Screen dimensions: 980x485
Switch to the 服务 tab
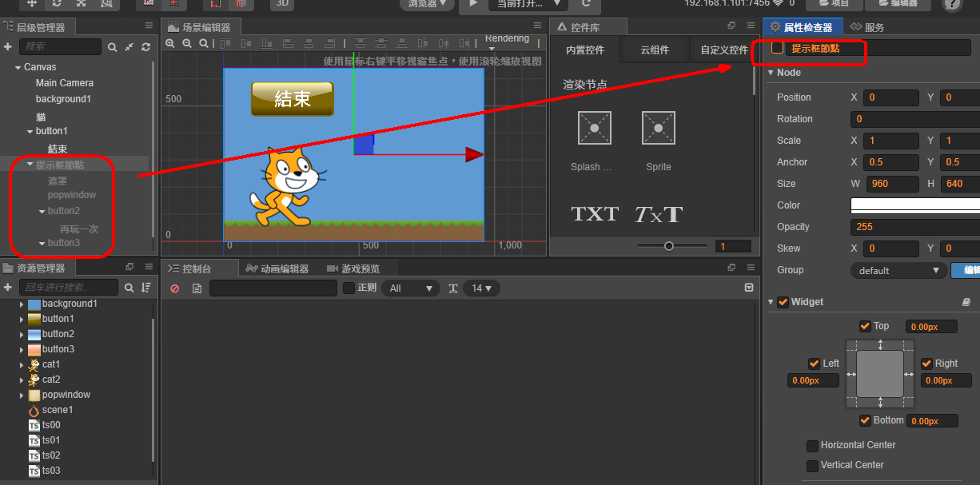point(868,27)
